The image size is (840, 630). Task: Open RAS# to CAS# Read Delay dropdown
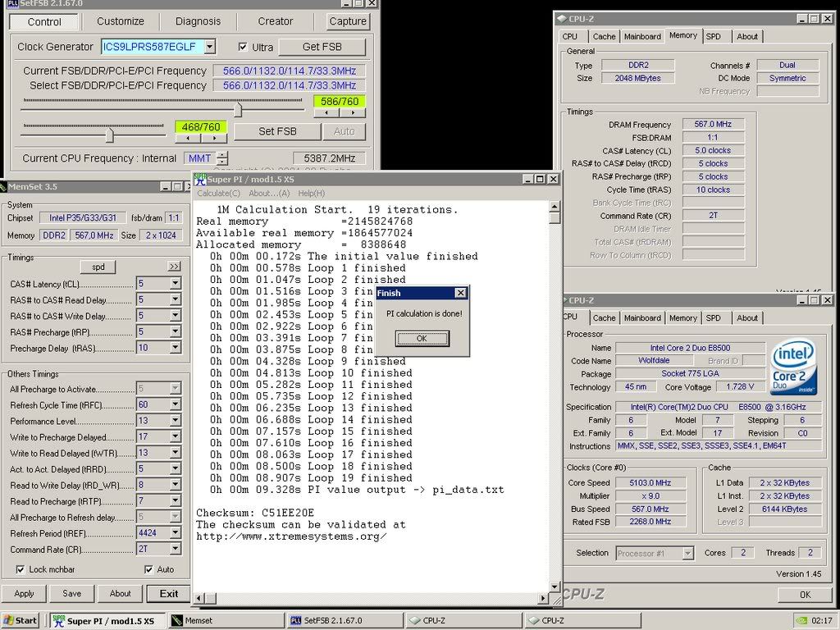(x=176, y=299)
